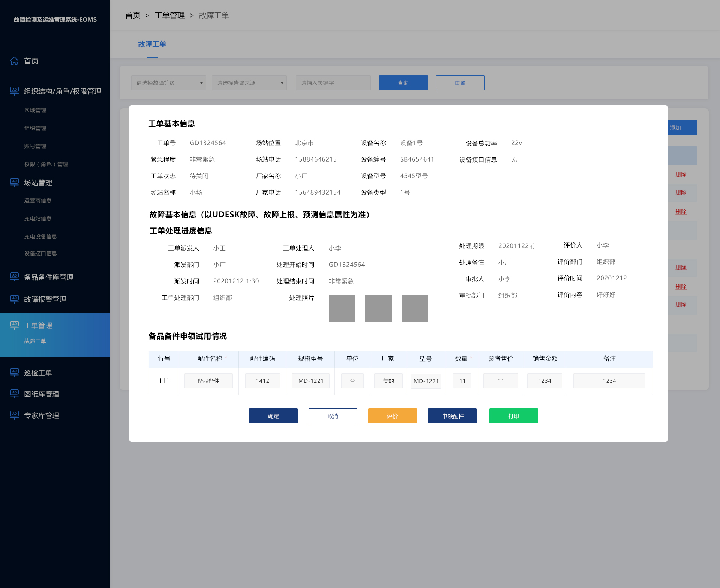Click row number 111 cell
This screenshot has width=720, height=588.
(164, 381)
